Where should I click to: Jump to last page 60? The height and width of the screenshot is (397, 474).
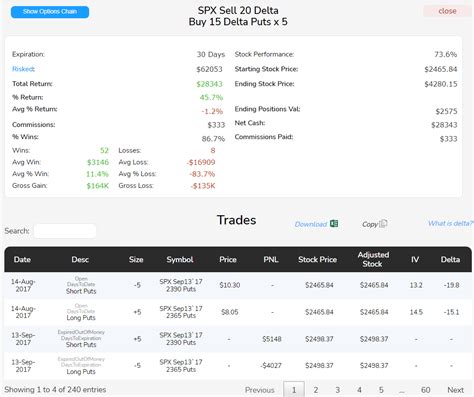425,390
